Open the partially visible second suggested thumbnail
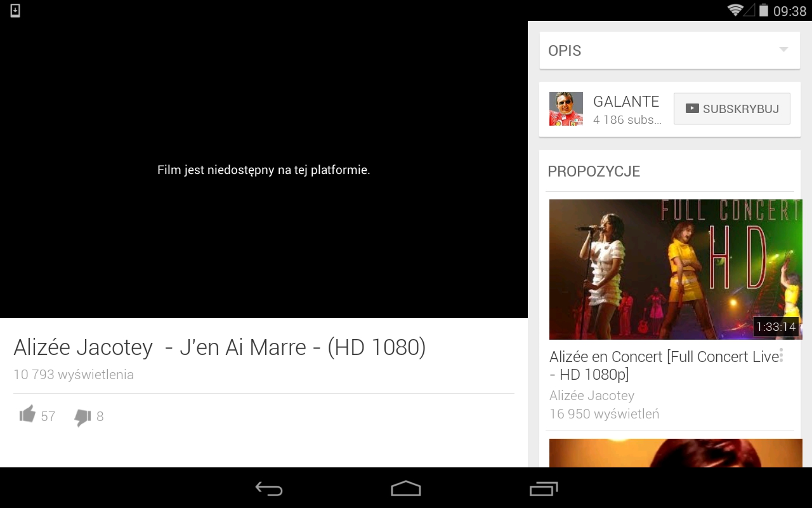Image resolution: width=812 pixels, height=508 pixels. (675, 453)
